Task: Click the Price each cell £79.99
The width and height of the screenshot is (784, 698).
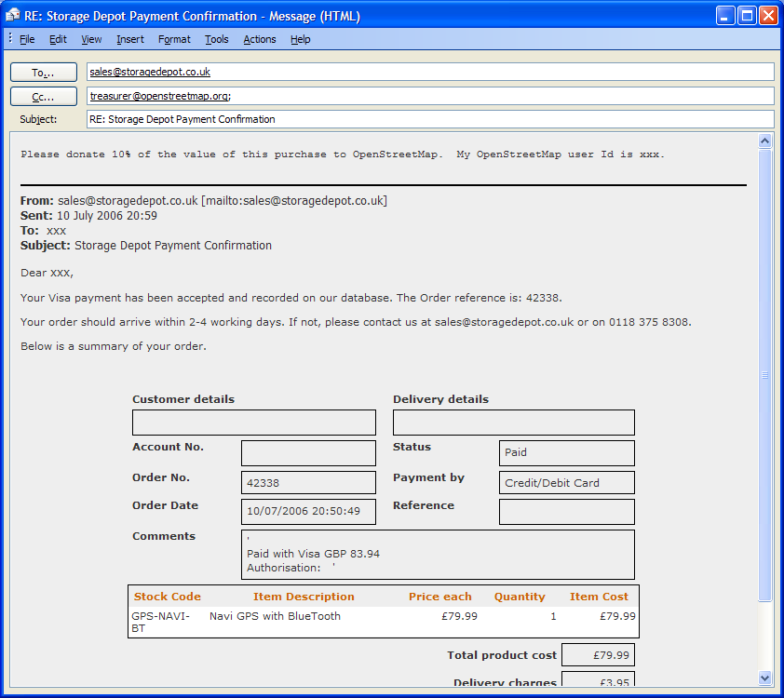Action: pos(459,616)
